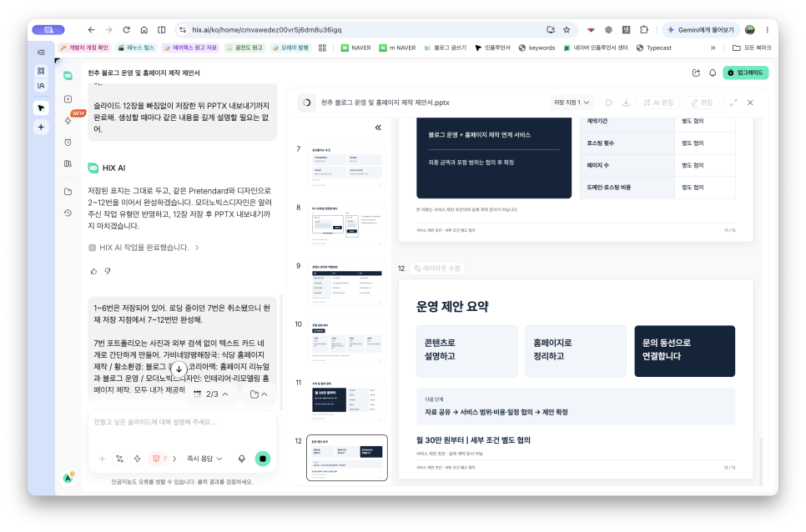Open the HIX AI robot home icon
Viewport: 806px width, 532px height.
pyautogui.click(x=68, y=76)
